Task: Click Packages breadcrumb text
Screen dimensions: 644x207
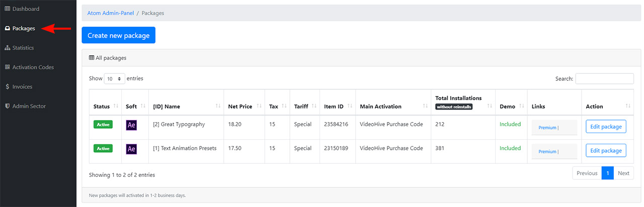Action: coord(153,13)
